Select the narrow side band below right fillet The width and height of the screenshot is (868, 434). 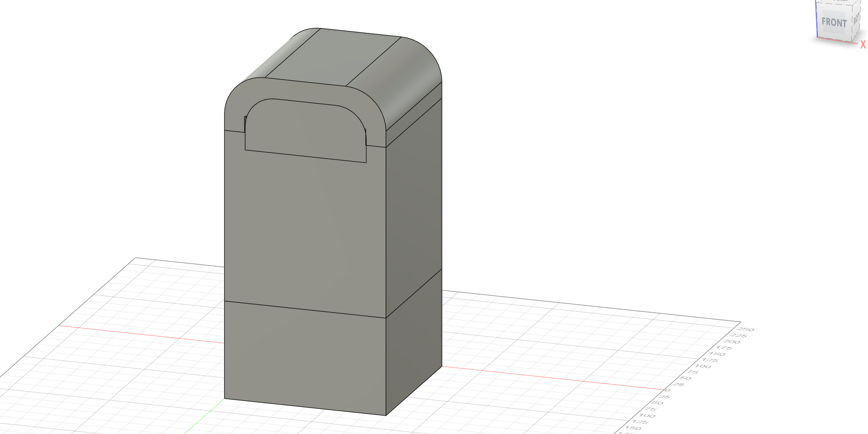pos(414,115)
